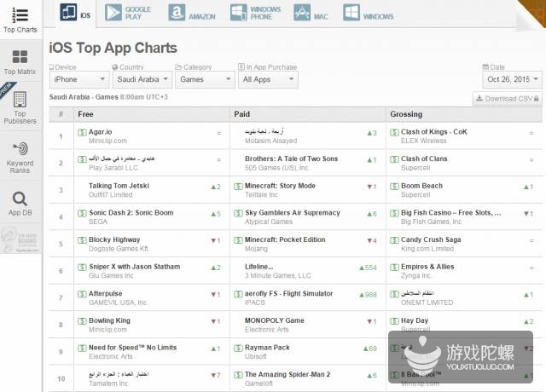The image size is (546, 392).
Task: Click publisher Miniclip.com under Agar.io
Action: click(107, 141)
